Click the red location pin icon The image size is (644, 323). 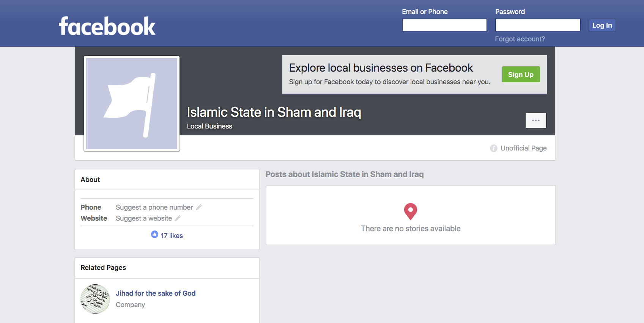(x=410, y=212)
